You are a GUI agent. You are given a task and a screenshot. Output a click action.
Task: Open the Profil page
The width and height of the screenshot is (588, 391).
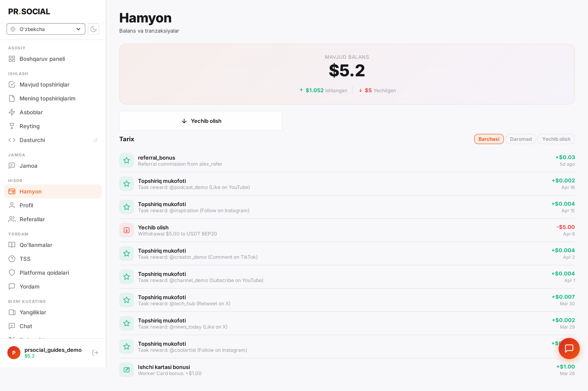pos(53,205)
